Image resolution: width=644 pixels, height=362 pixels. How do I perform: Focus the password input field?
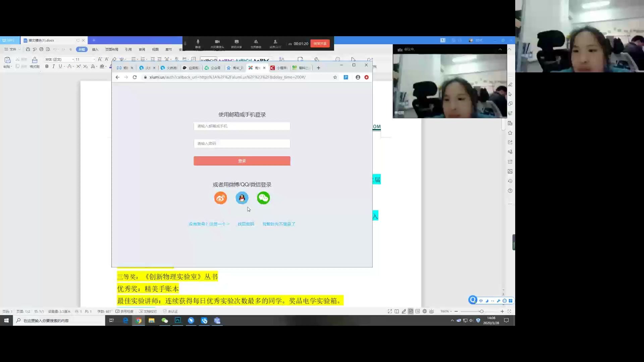242,143
